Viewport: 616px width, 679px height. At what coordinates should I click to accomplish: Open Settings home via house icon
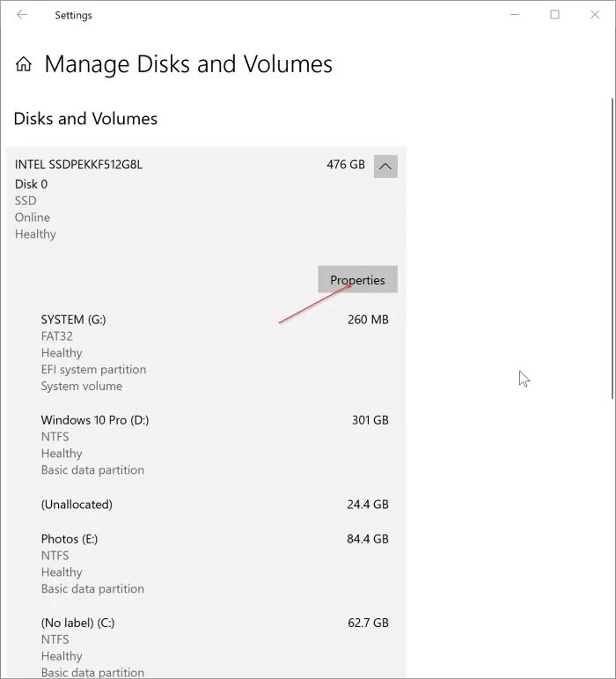tap(24, 64)
